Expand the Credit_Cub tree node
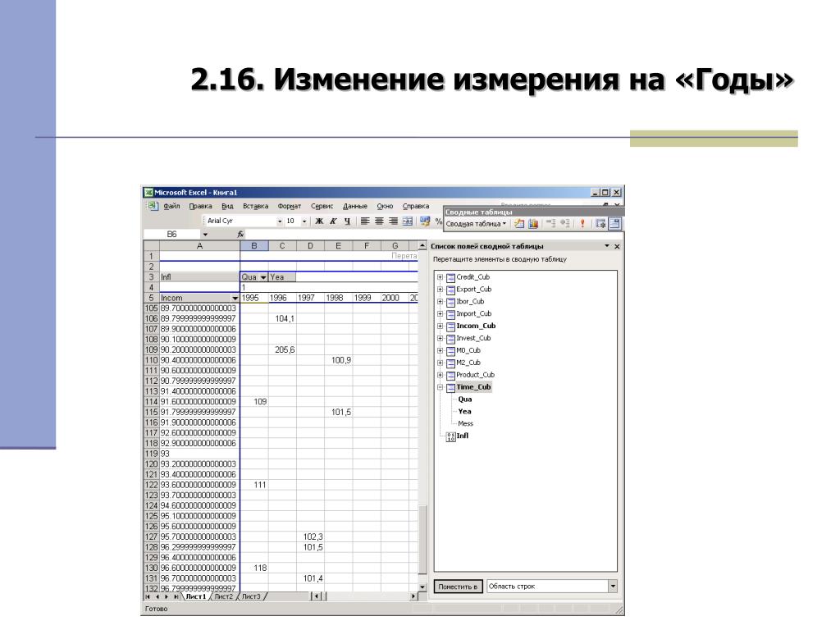840x630 pixels. (440, 277)
